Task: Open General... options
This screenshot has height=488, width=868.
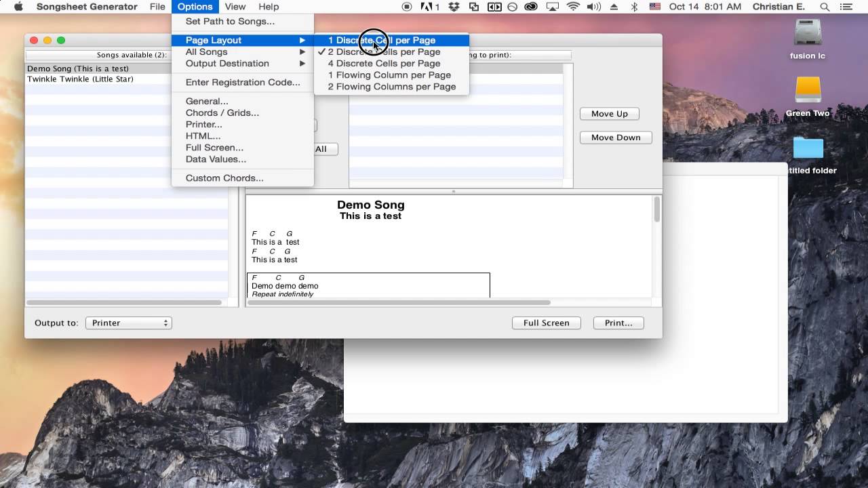Action: (243, 102)
